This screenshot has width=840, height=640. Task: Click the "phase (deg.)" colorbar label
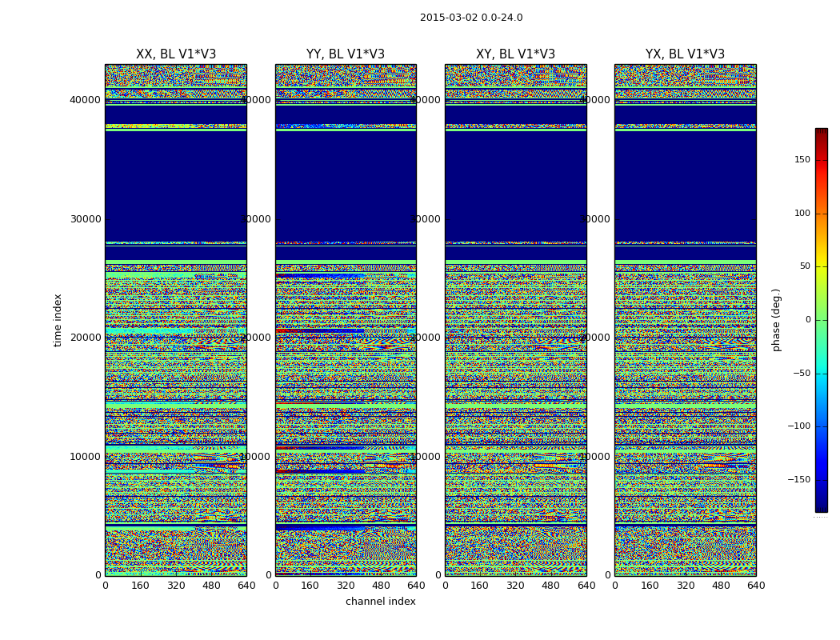point(776,320)
